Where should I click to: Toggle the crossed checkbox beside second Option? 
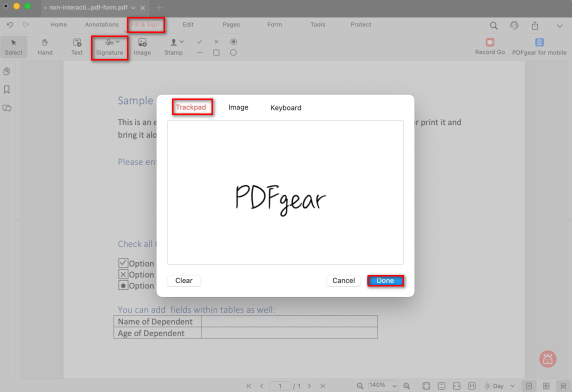pos(123,274)
